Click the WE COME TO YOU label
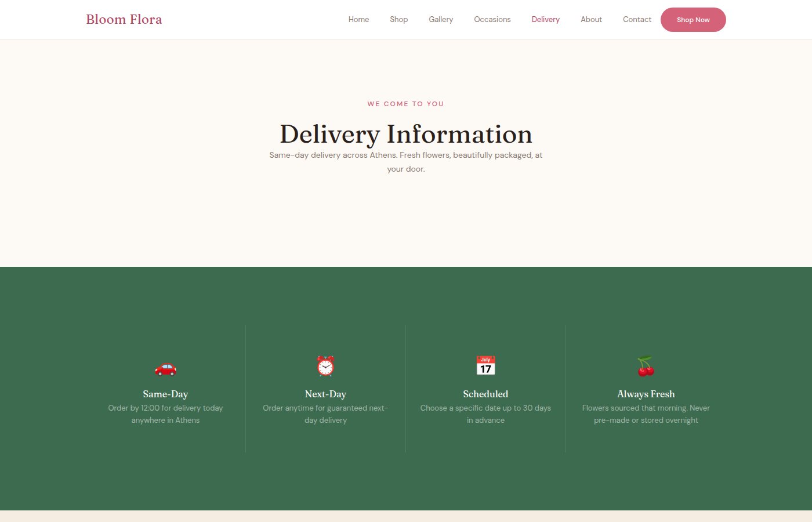The width and height of the screenshot is (812, 522). 406,104
